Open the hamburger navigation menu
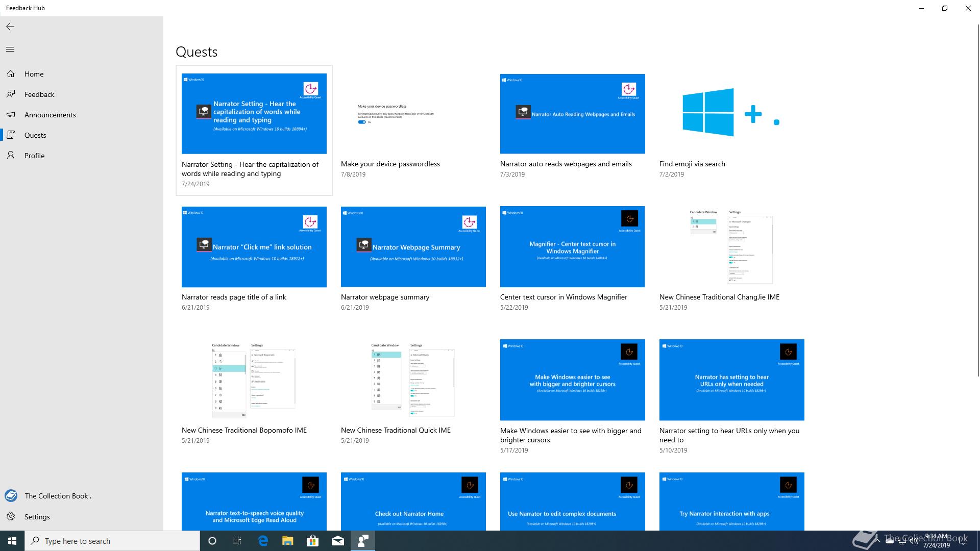 tap(10, 49)
